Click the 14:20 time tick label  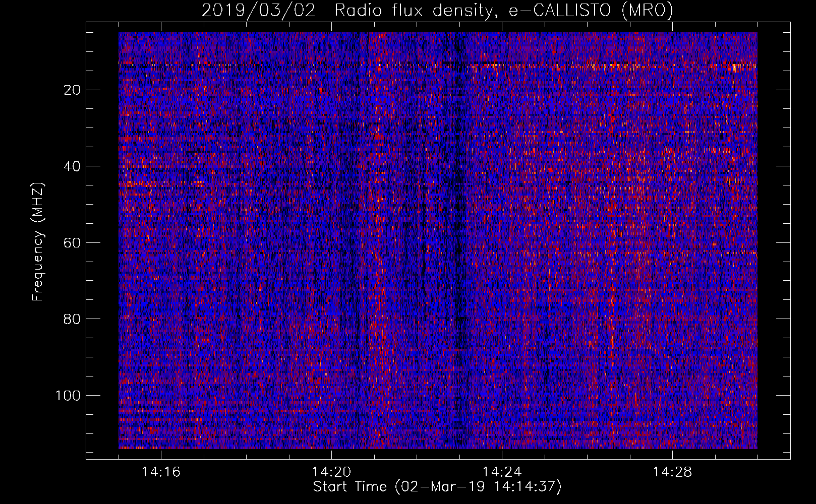click(331, 472)
